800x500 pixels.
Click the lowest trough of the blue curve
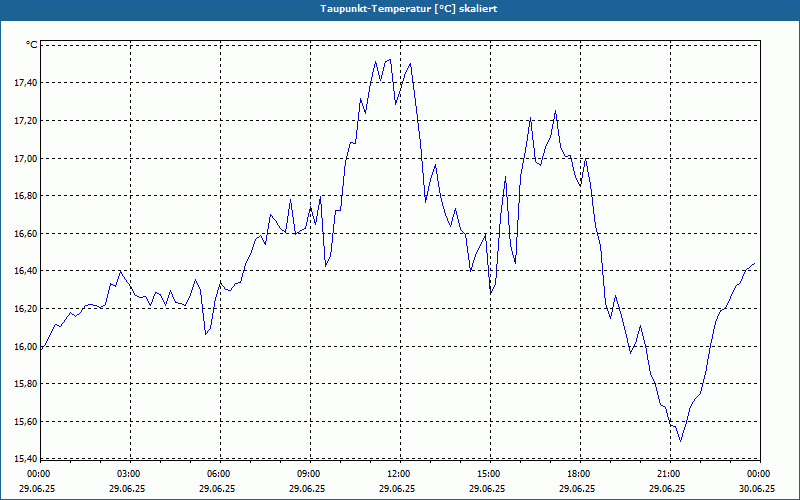(680, 441)
